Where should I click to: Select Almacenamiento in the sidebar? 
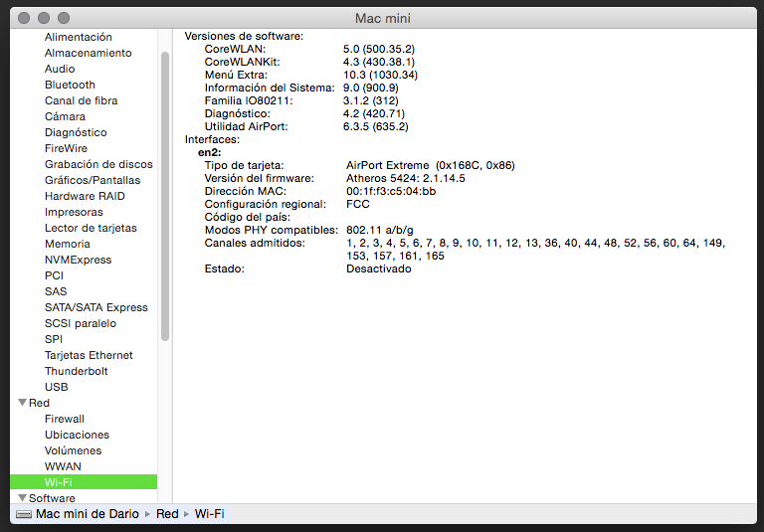[88, 53]
